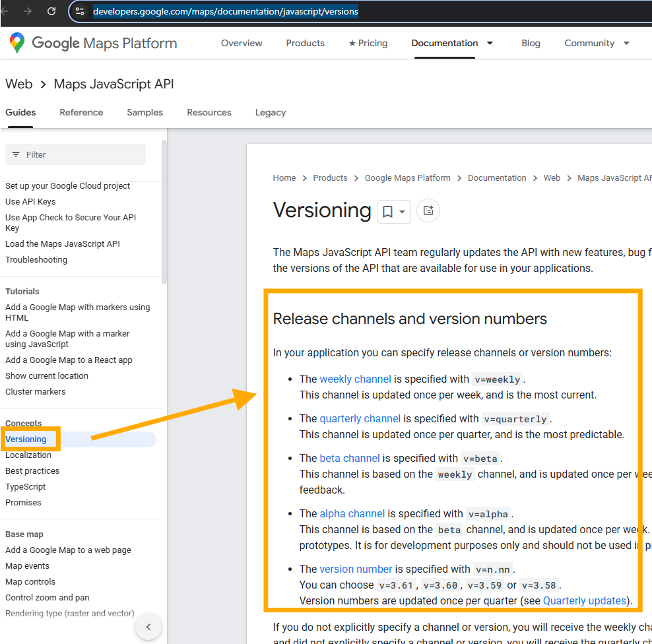Open Localization sidebar item
The width and height of the screenshot is (652, 644).
[28, 455]
